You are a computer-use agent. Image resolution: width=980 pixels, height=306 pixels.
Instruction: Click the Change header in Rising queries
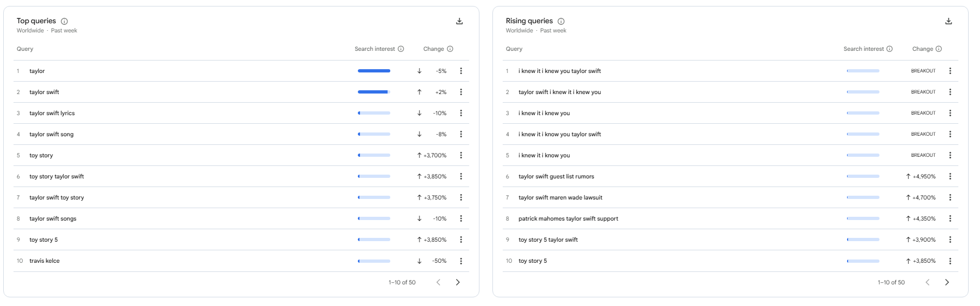[x=923, y=49]
